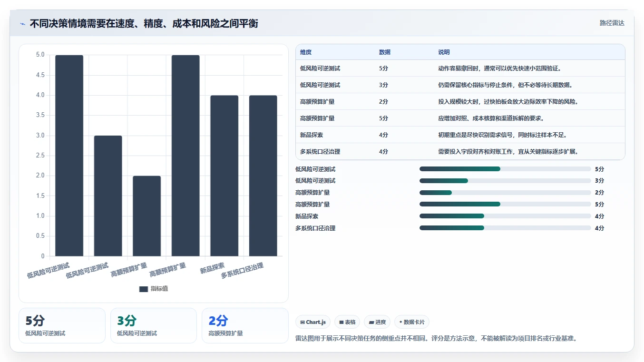Click the 低风险可逆测试 progress bar showing 3分
644x362 pixels.
(505, 181)
